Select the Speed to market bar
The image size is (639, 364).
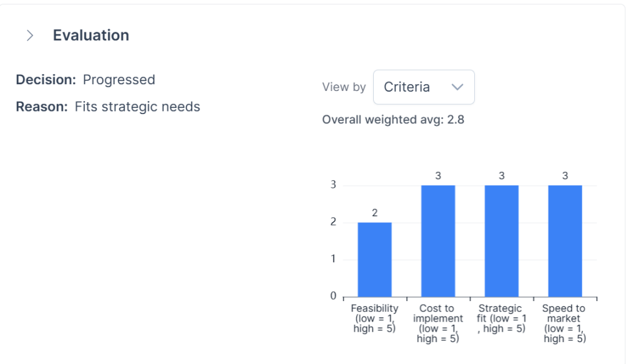point(565,241)
